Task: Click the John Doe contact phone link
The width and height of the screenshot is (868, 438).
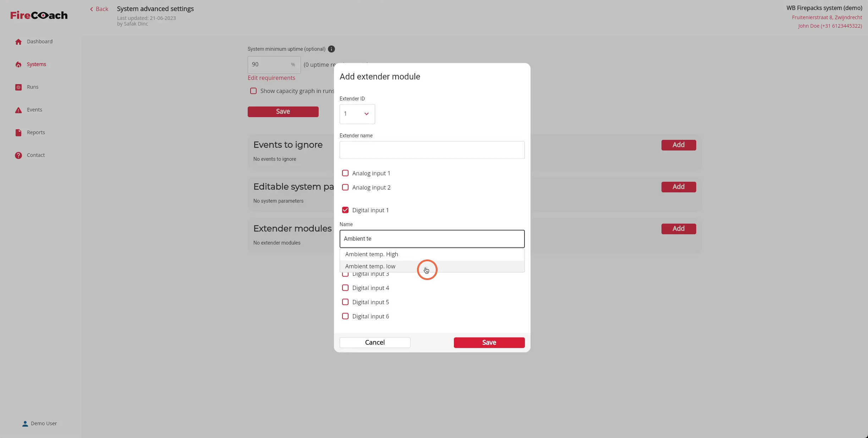Action: [x=830, y=26]
